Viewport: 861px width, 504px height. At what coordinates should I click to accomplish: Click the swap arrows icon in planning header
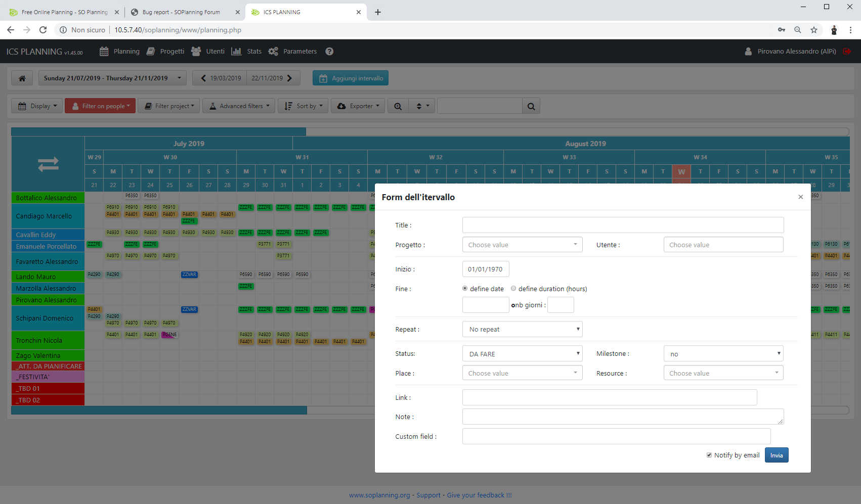click(48, 164)
